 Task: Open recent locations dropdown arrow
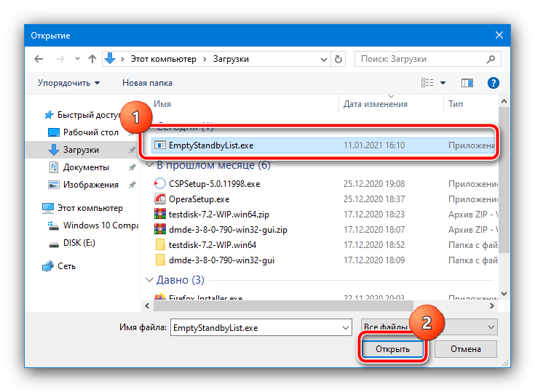[x=77, y=59]
